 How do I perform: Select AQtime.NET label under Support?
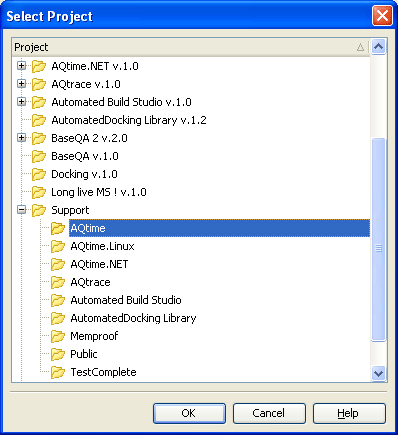coord(99,264)
